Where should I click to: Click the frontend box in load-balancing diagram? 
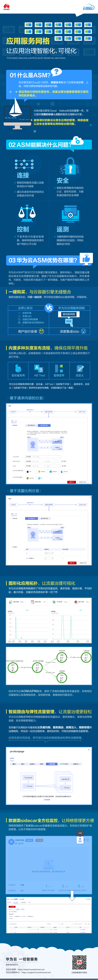click(28, 778)
